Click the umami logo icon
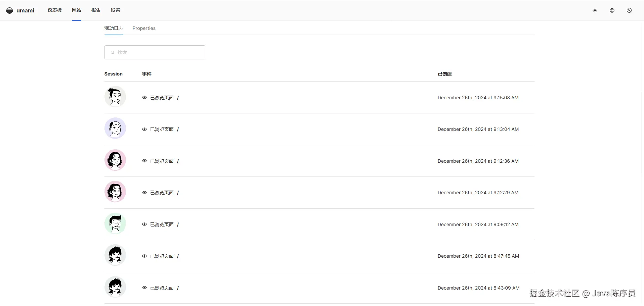This screenshot has width=644, height=306. (x=10, y=10)
